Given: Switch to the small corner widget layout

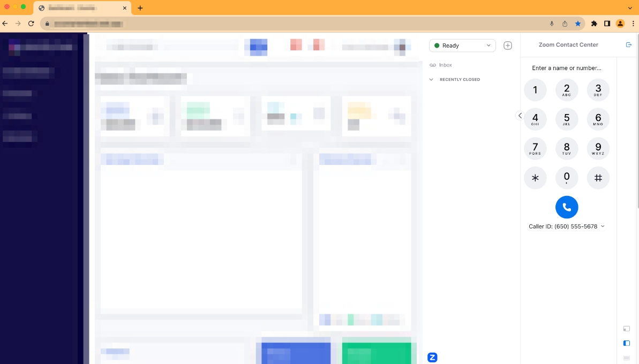Looking at the screenshot, I should coord(627,329).
